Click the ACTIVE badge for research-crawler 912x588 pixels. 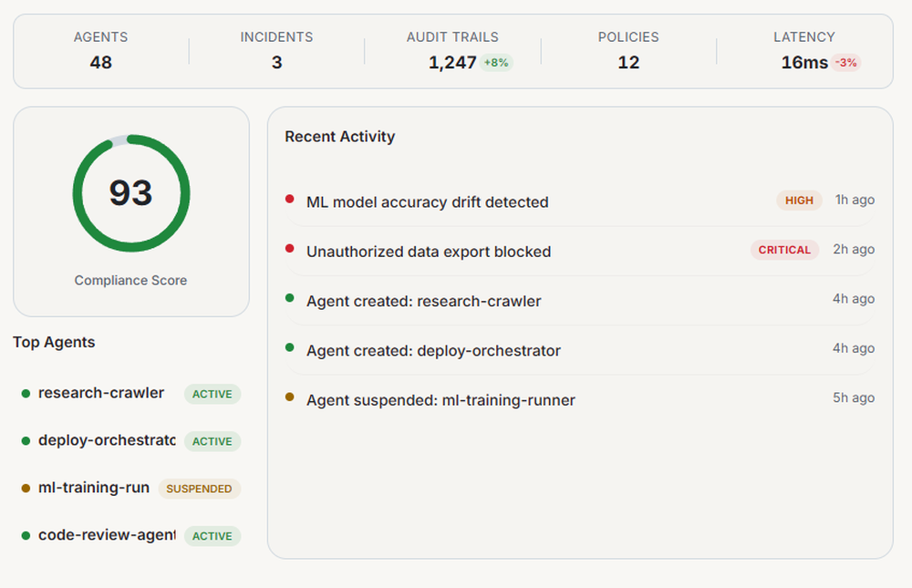pos(212,394)
